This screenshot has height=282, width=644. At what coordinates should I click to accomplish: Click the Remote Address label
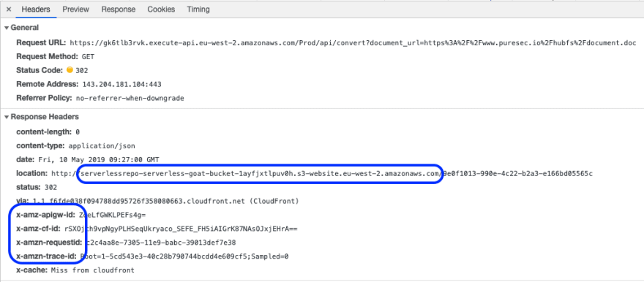[48, 85]
